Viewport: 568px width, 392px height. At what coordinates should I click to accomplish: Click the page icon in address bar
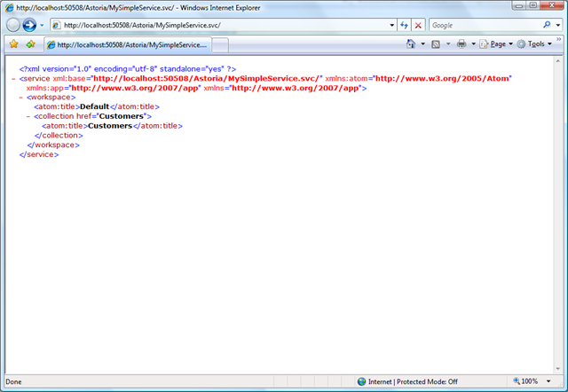pyautogui.click(x=56, y=25)
